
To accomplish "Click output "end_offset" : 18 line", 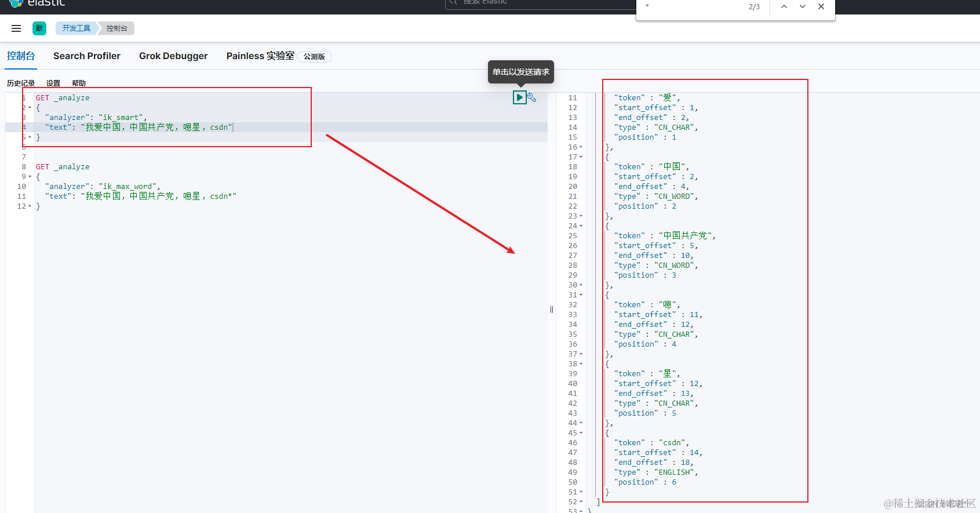I will tap(654, 463).
